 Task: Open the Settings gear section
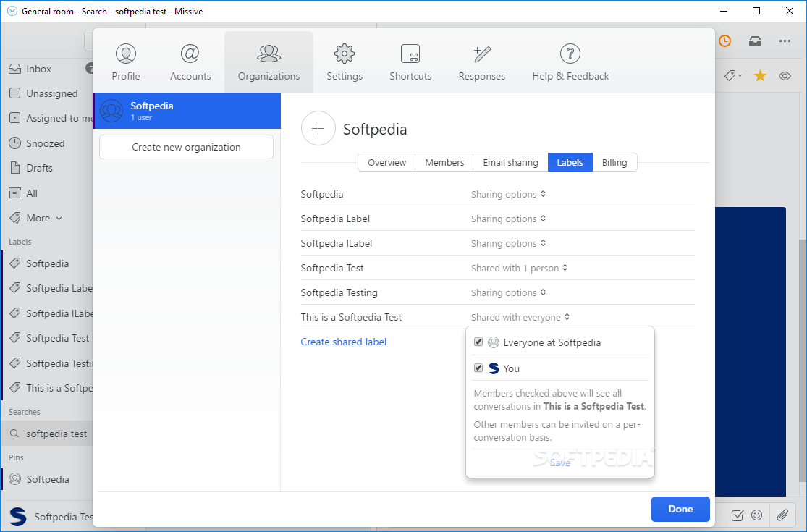click(345, 62)
